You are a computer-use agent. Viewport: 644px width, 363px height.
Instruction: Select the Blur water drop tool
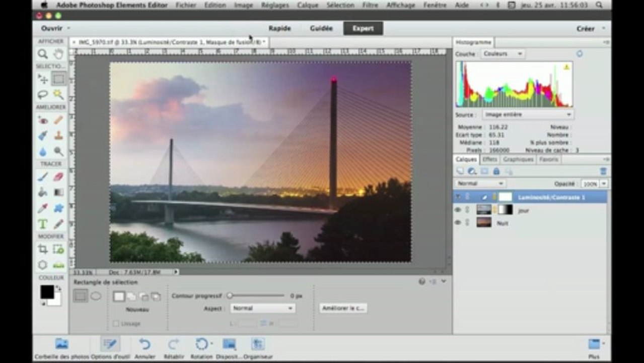coord(43,151)
